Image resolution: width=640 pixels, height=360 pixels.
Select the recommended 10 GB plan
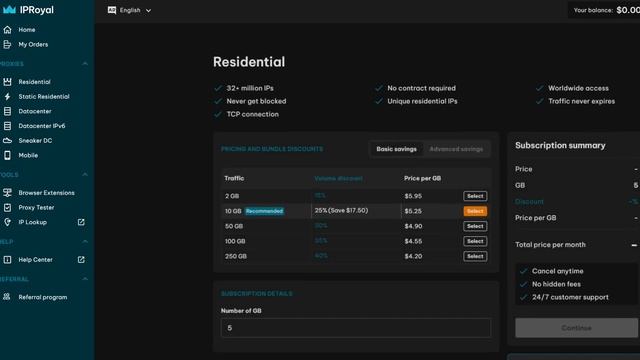click(x=475, y=211)
